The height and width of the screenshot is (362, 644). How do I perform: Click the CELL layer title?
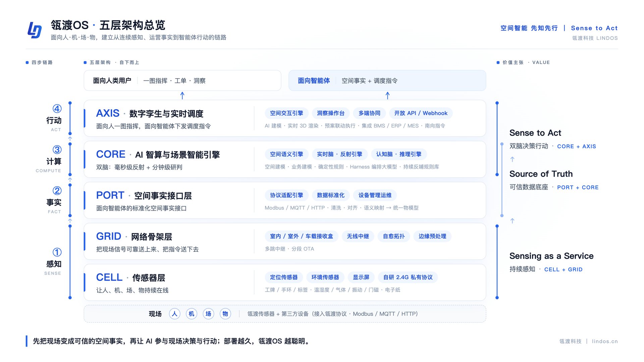130,278
